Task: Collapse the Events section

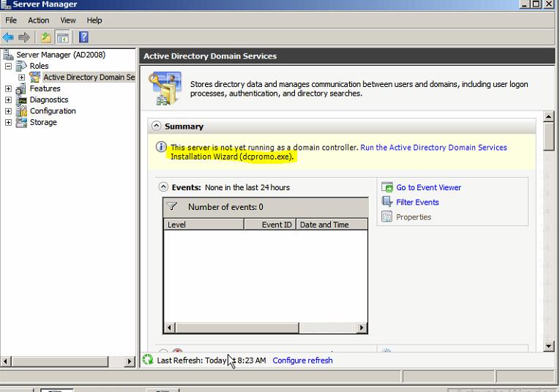Action: pyautogui.click(x=163, y=187)
